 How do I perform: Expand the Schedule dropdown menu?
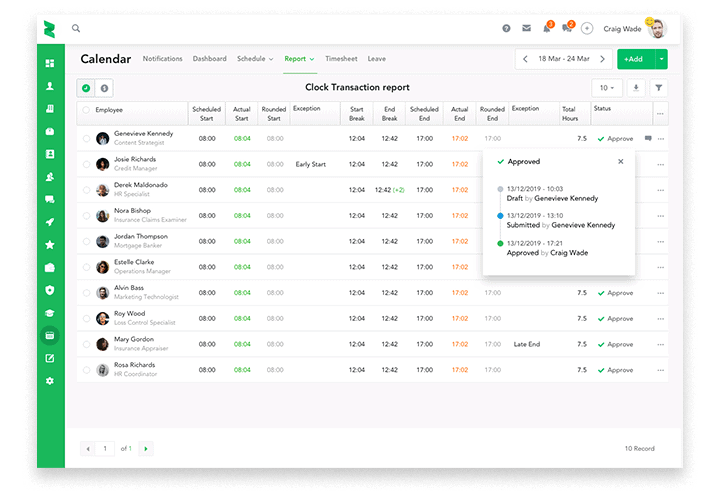click(x=255, y=59)
